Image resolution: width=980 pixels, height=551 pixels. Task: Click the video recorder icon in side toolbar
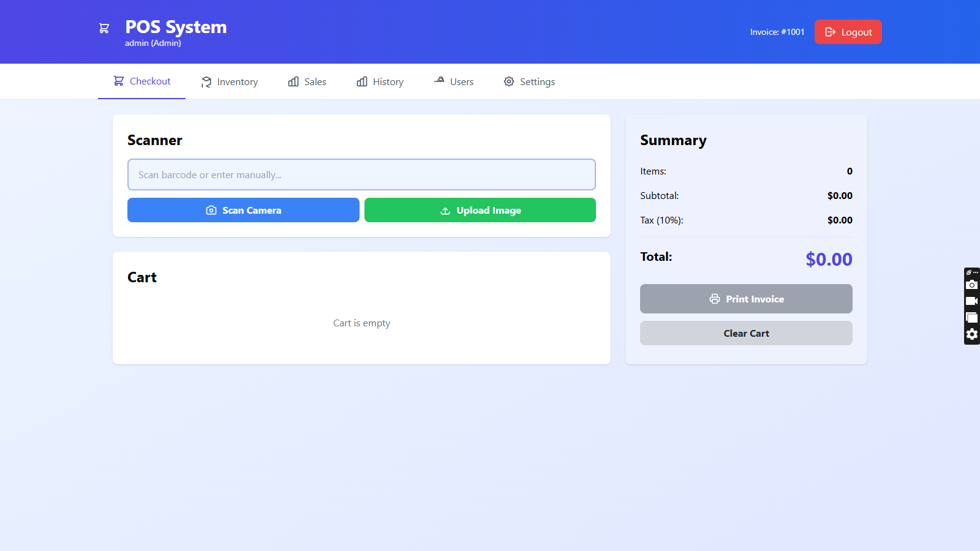point(971,301)
